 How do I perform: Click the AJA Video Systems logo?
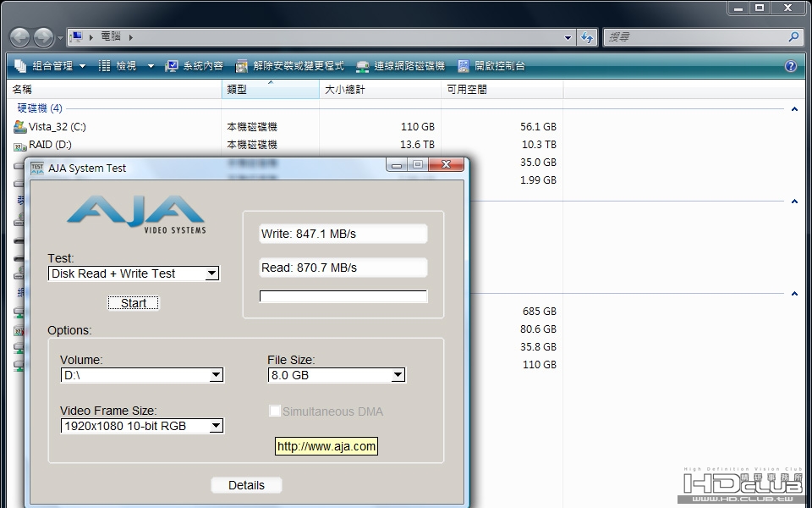(137, 214)
